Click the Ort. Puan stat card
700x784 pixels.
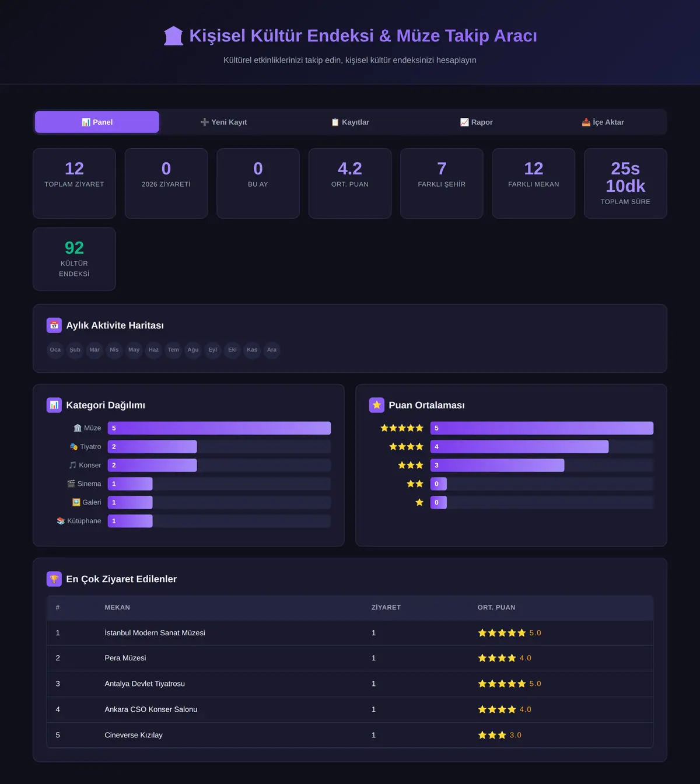(350, 183)
